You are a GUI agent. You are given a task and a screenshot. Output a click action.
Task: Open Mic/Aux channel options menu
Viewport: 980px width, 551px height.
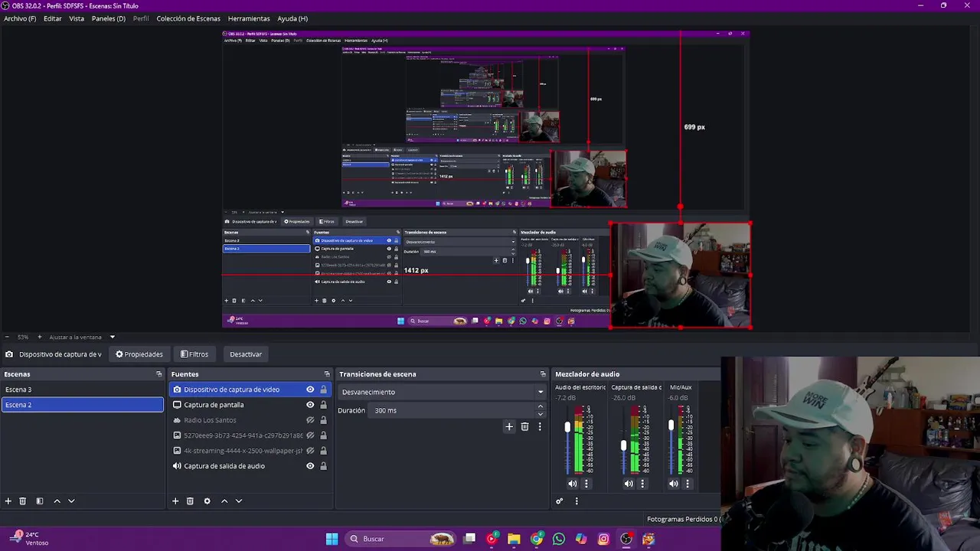click(x=688, y=484)
